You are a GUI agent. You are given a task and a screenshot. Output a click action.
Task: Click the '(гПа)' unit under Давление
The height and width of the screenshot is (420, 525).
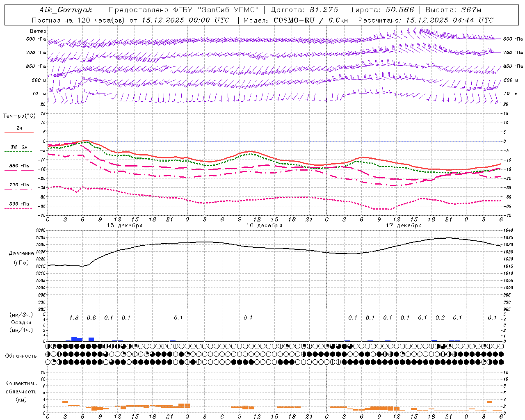click(21, 262)
